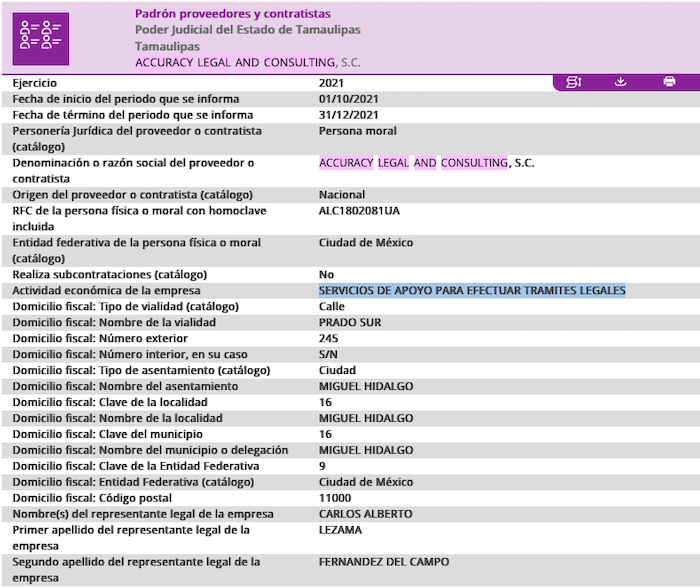Click the highlighted company name in header

tap(248, 62)
